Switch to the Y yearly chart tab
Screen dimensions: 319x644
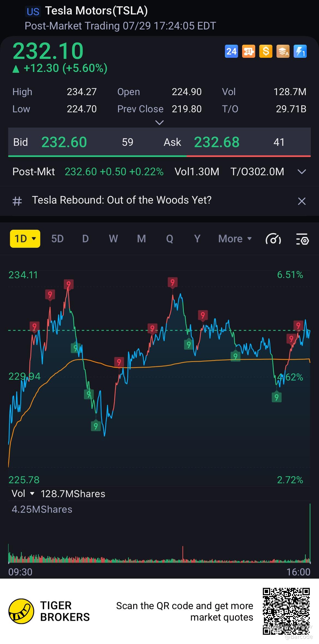pyautogui.click(x=197, y=239)
